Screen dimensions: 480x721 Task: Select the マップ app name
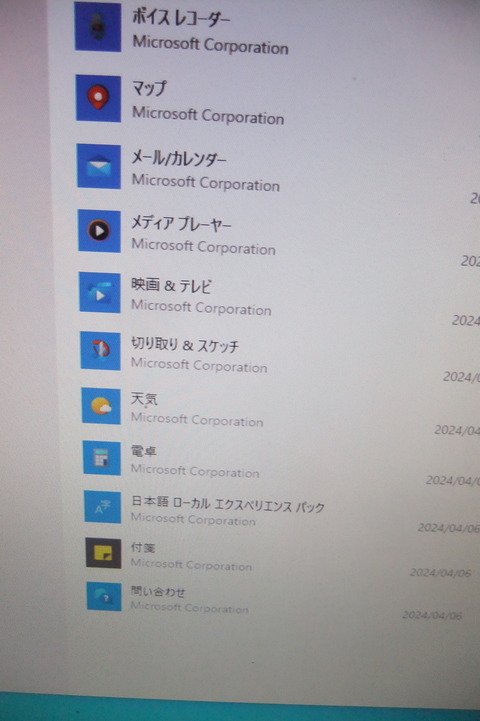coord(149,87)
